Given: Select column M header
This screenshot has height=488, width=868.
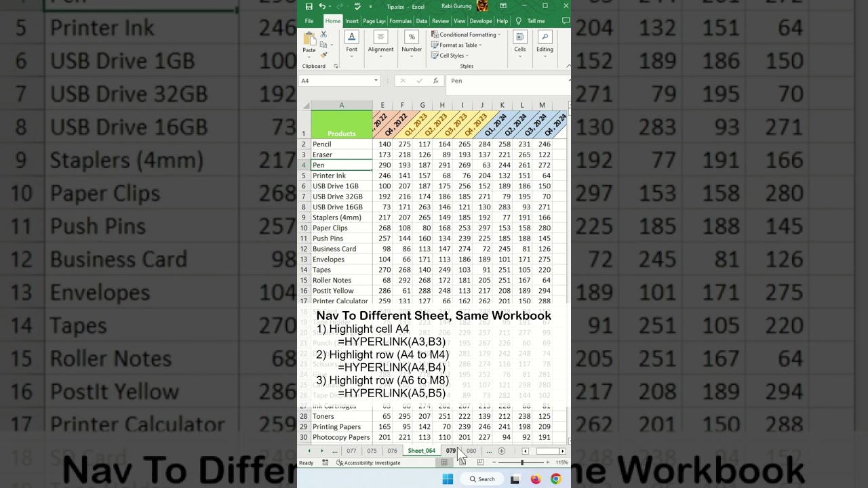Looking at the screenshot, I should pyautogui.click(x=542, y=105).
